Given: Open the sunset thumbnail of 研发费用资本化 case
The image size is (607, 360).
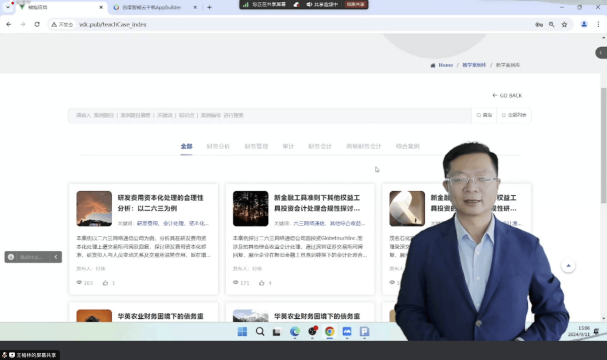Looking at the screenshot, I should pyautogui.click(x=94, y=208).
